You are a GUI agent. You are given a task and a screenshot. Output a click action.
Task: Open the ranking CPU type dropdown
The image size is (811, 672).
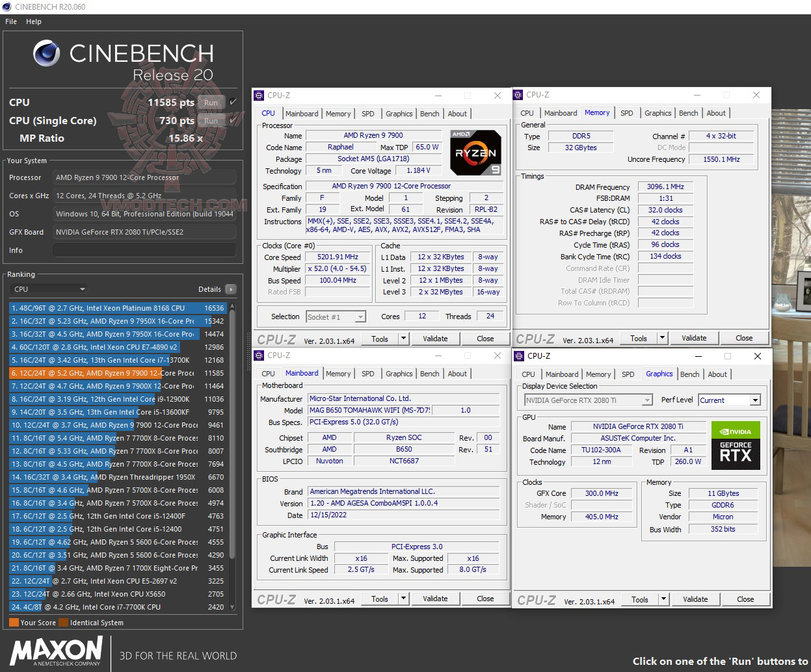(49, 289)
